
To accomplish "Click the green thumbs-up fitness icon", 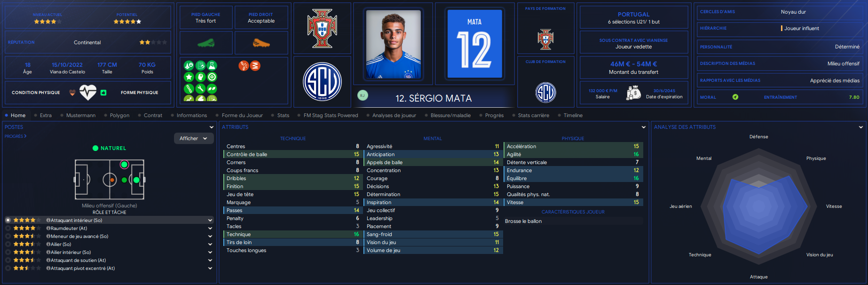I will [x=103, y=93].
